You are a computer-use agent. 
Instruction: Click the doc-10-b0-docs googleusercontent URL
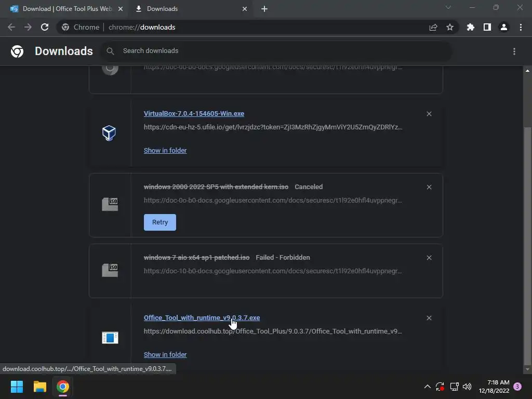(273, 271)
